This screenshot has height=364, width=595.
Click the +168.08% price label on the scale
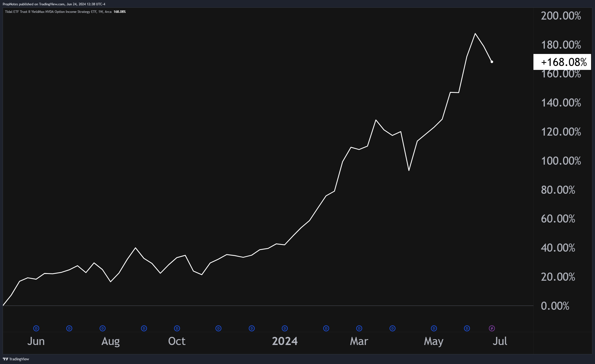coord(561,62)
